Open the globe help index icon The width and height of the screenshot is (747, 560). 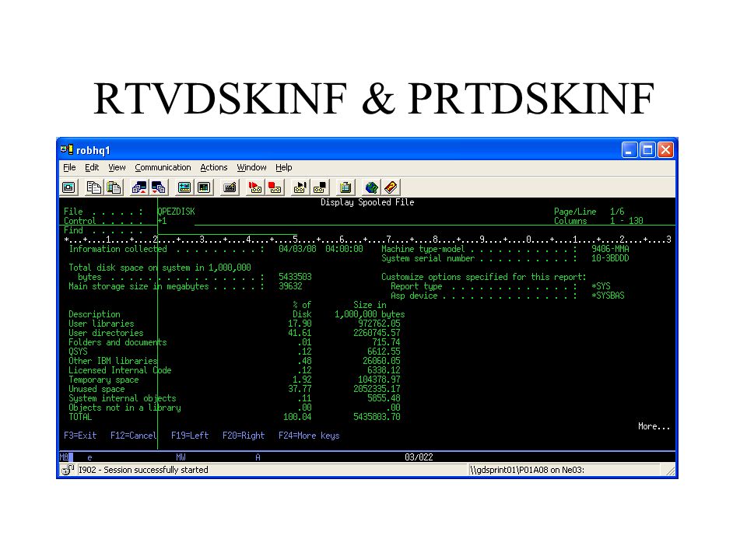point(371,187)
